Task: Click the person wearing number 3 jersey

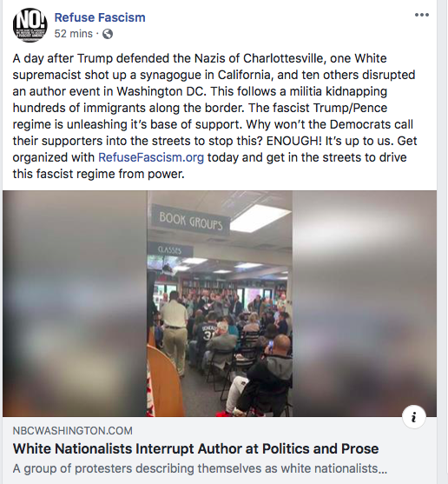Action: (x=208, y=335)
